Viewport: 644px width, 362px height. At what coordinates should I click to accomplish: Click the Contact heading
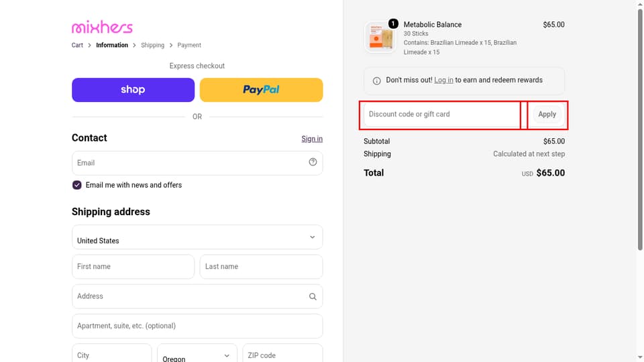(89, 138)
